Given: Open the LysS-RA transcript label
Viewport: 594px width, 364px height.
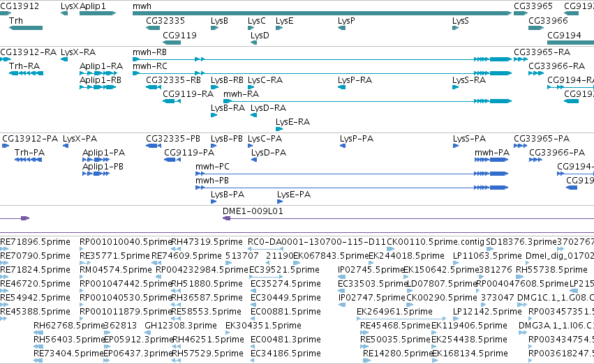Looking at the screenshot, I should pyautogui.click(x=469, y=79).
